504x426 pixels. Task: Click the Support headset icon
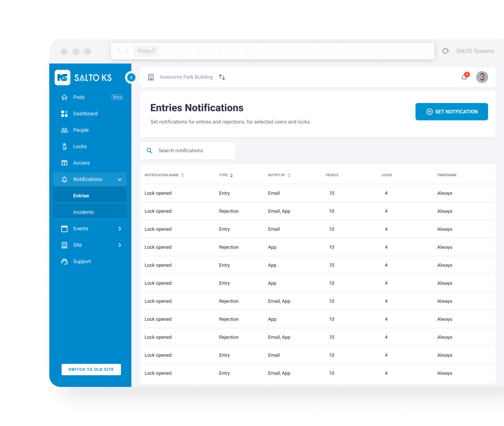65,261
